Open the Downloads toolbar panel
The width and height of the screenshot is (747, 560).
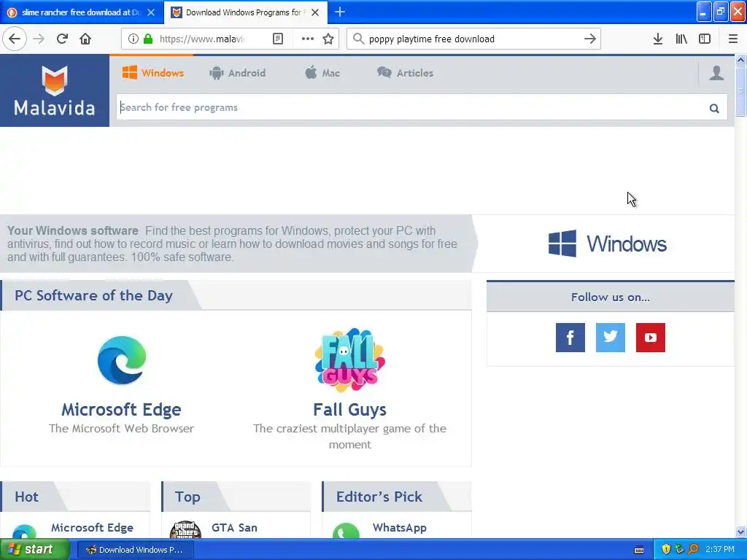658,39
